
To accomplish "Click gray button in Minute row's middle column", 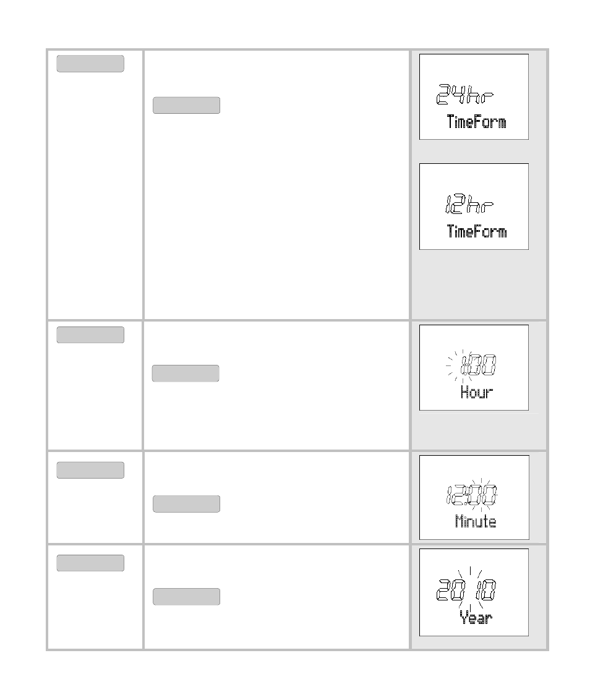I will (x=186, y=504).
